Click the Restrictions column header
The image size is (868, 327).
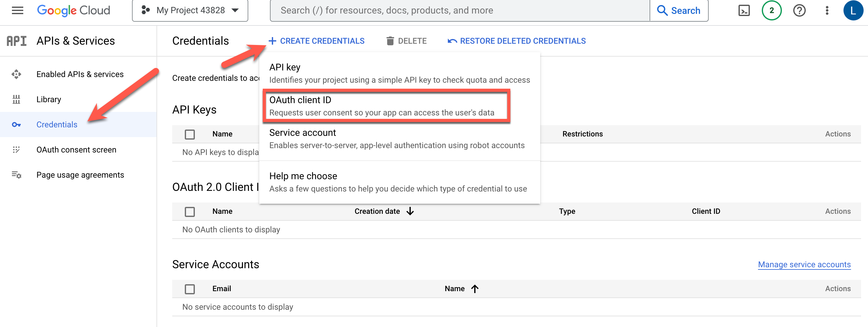(582, 134)
